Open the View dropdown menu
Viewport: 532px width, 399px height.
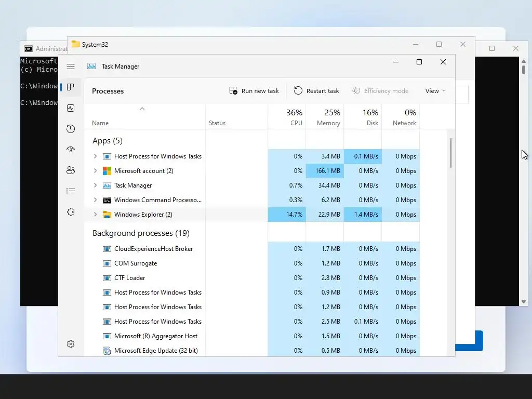pos(435,91)
